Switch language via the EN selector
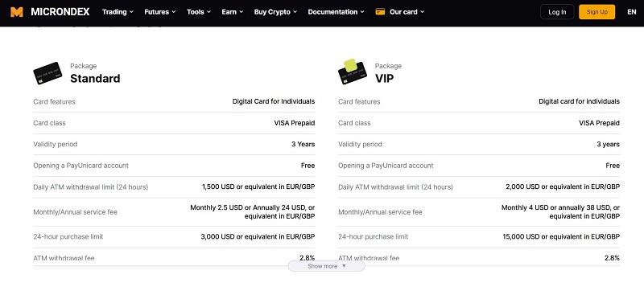This screenshot has height=299, width=644. 632,12
